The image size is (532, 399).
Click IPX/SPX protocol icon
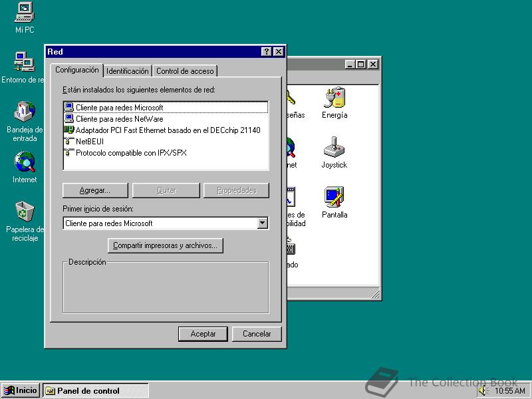[x=69, y=153]
